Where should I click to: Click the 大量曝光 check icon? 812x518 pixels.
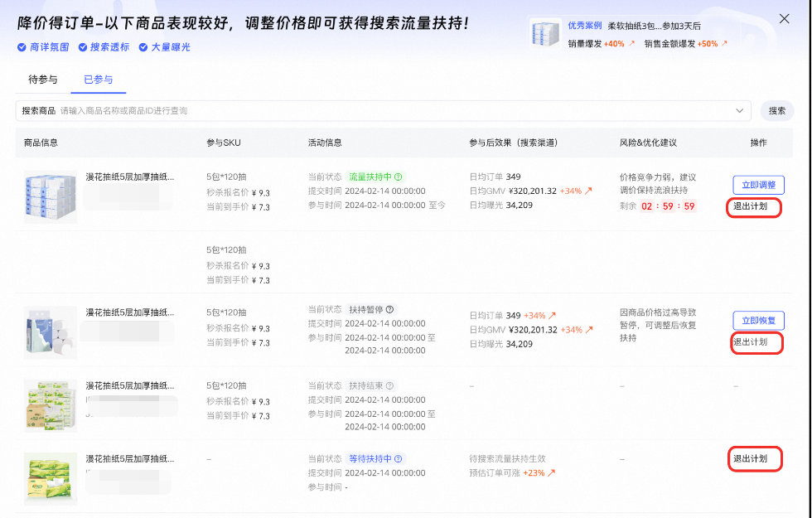[x=143, y=47]
